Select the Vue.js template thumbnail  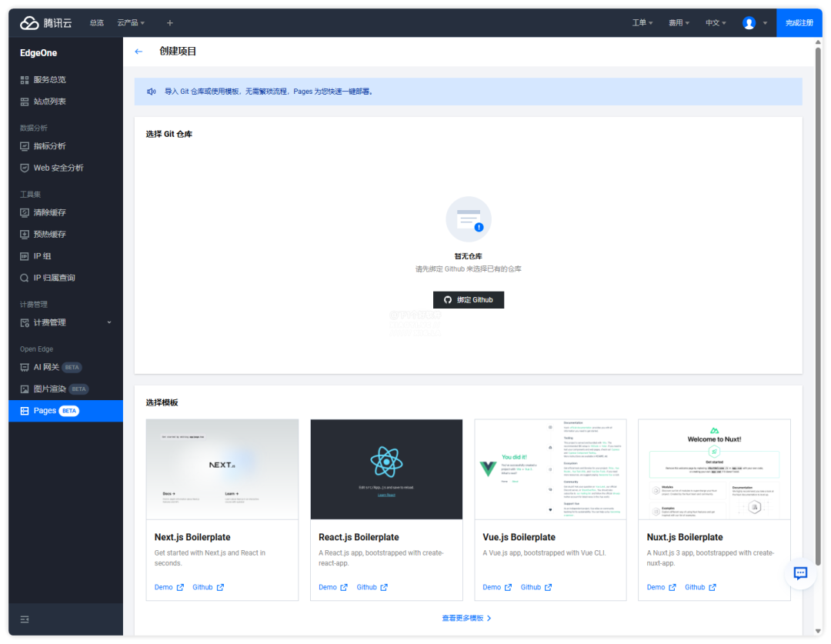551,469
